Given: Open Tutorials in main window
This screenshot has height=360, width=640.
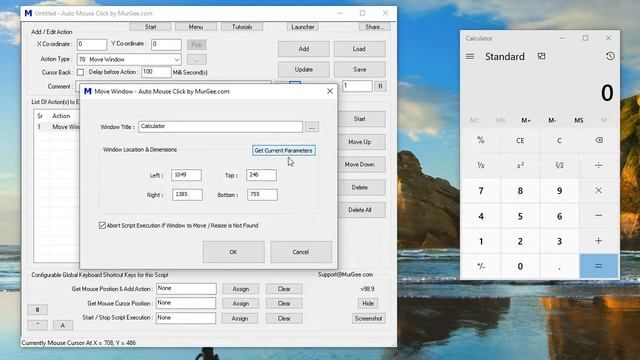Looking at the screenshot, I should tap(242, 27).
